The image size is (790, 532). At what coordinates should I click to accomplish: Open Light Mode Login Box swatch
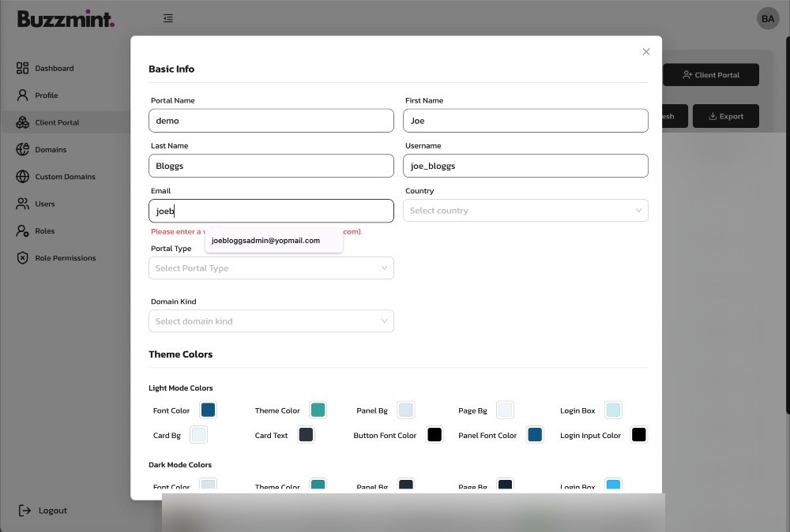pos(613,410)
